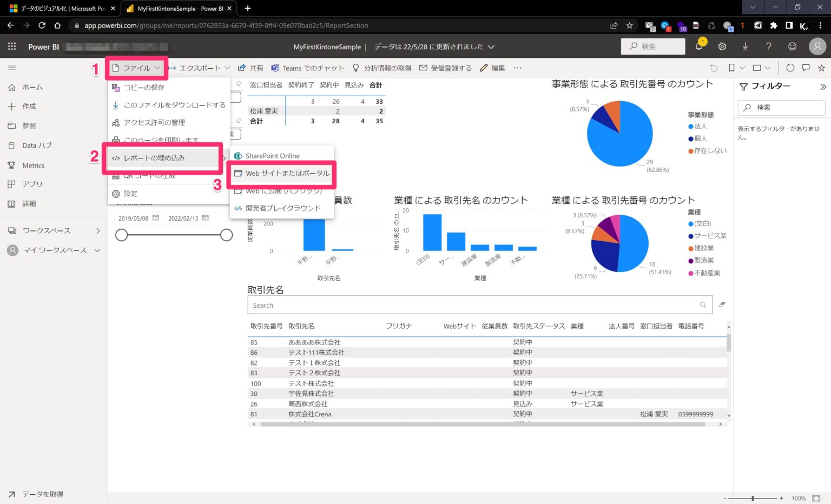Open the Power BI settings gear icon
This screenshot has height=504, width=831.
coord(722,47)
